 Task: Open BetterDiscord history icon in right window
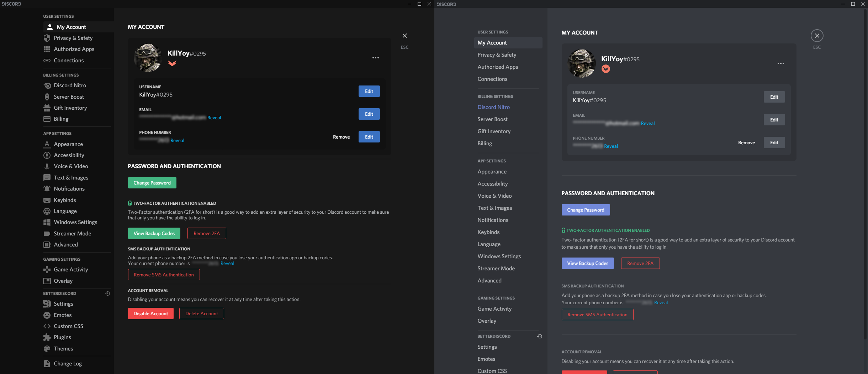point(540,336)
